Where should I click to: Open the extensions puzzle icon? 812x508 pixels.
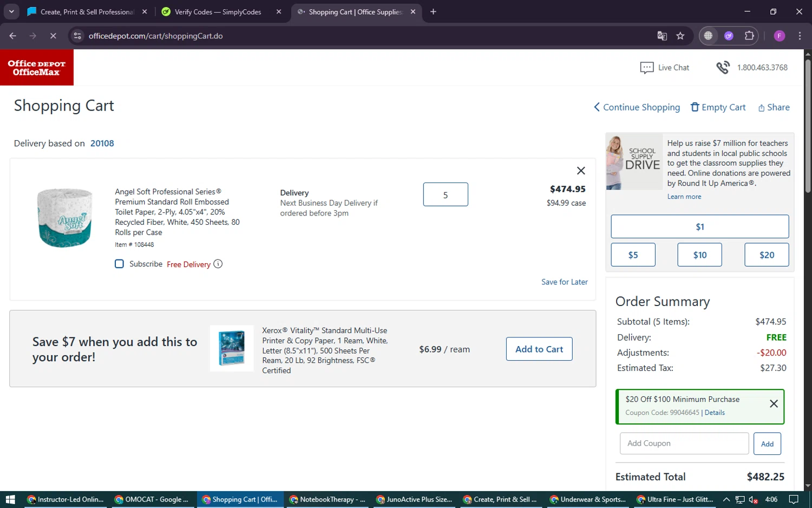click(x=749, y=36)
